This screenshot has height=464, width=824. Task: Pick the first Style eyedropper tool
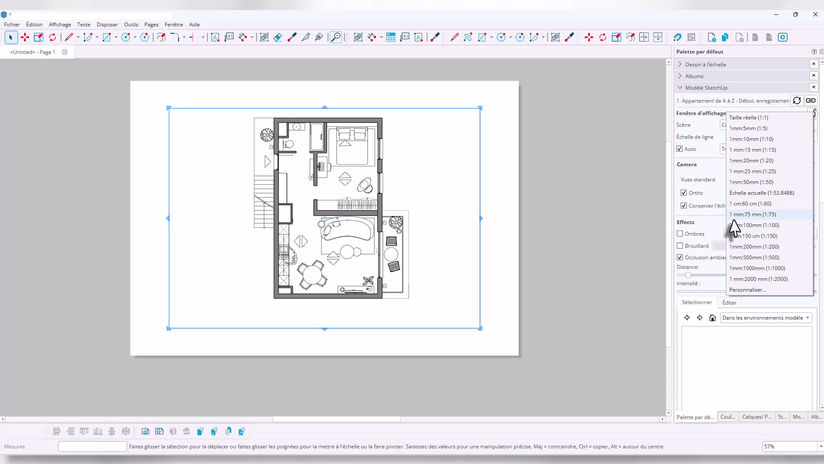(x=292, y=37)
